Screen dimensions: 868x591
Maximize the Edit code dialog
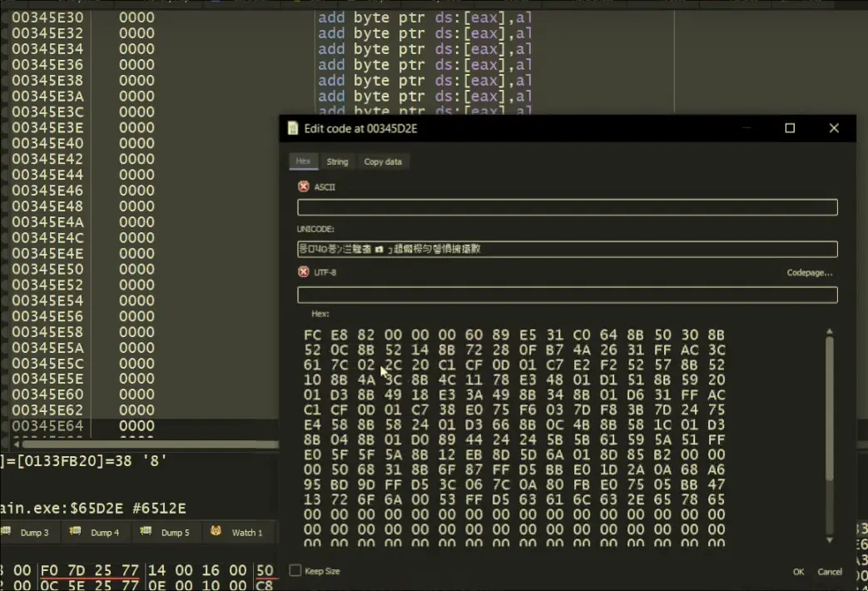tap(790, 128)
